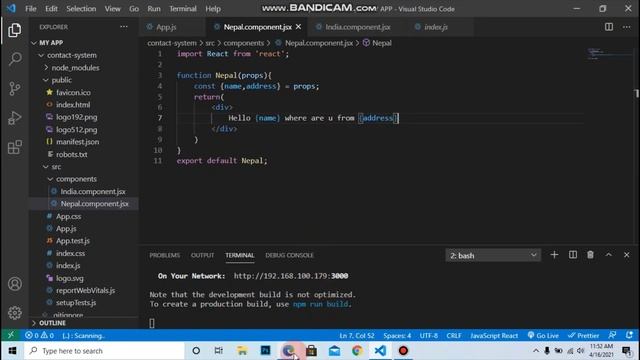Click the remote window status bar icon

point(11,335)
